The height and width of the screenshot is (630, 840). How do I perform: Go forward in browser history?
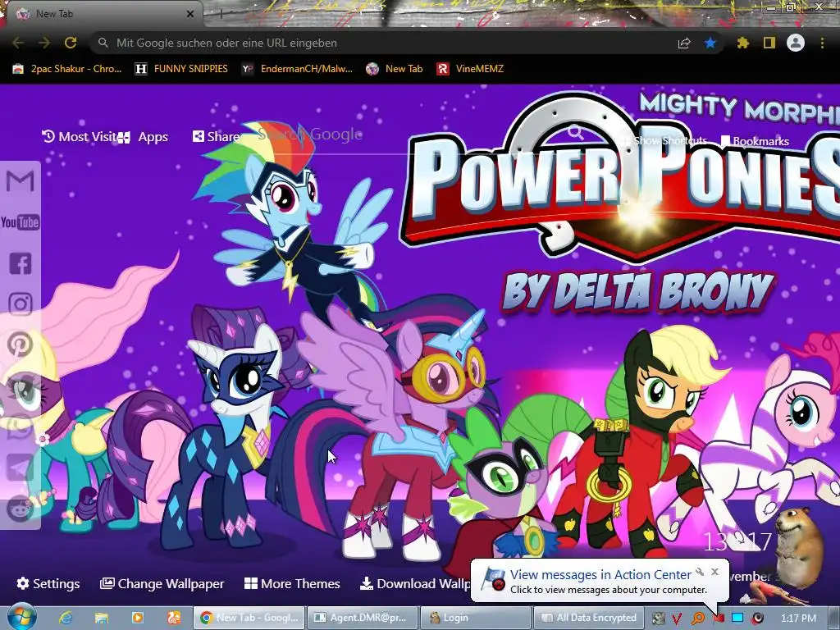pos(44,43)
